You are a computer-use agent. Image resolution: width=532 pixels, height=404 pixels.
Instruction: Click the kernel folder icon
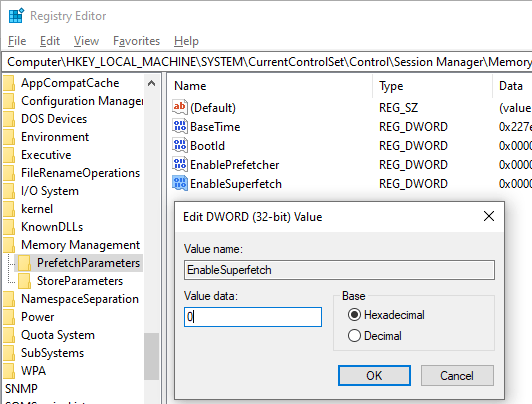point(9,209)
